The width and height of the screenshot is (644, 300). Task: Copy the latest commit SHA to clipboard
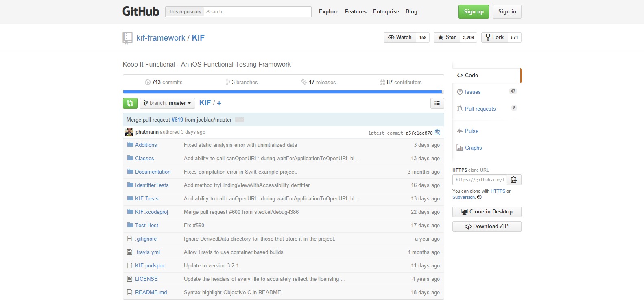coord(438,132)
